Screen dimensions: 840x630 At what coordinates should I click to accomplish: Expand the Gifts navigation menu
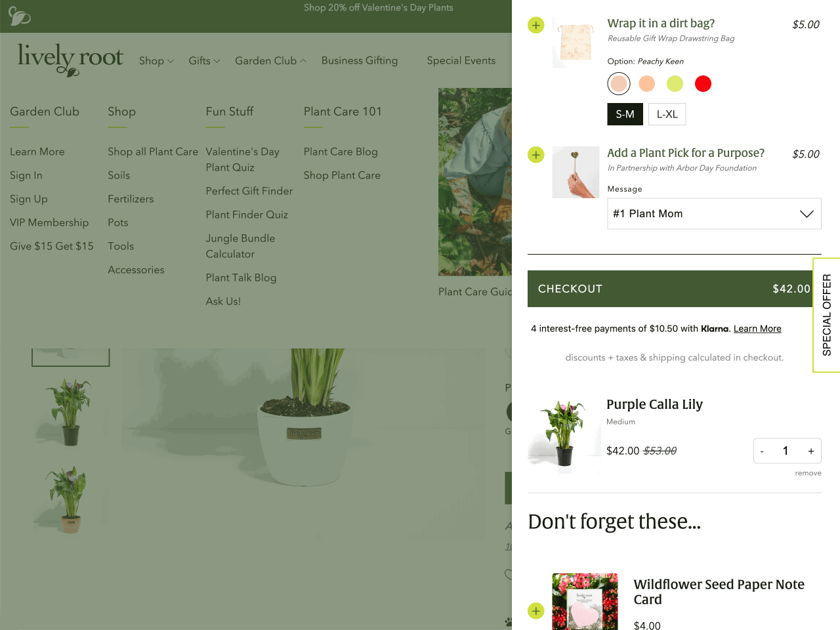click(x=204, y=61)
